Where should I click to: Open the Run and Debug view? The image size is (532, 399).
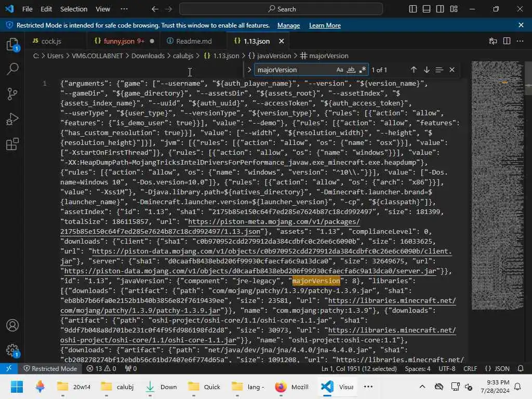click(12, 119)
